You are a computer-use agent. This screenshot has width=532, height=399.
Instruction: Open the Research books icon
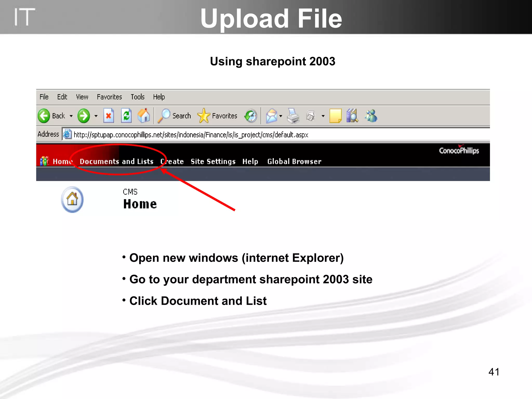tap(352, 116)
